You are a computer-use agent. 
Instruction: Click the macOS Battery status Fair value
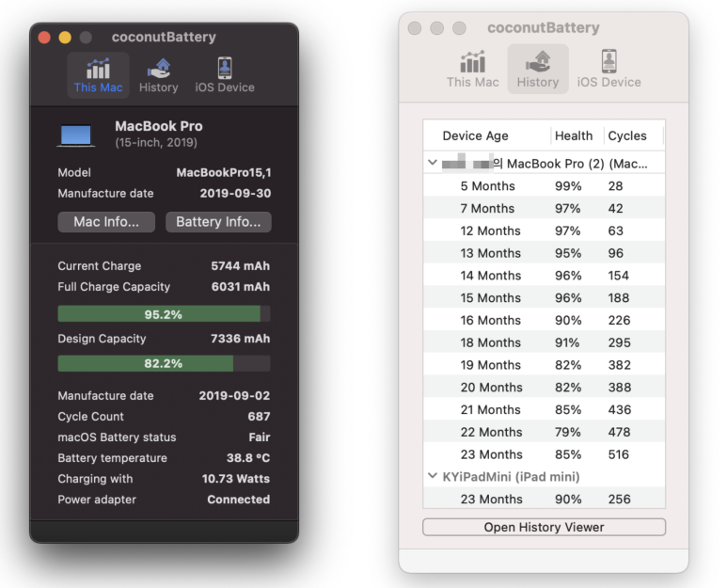260,437
